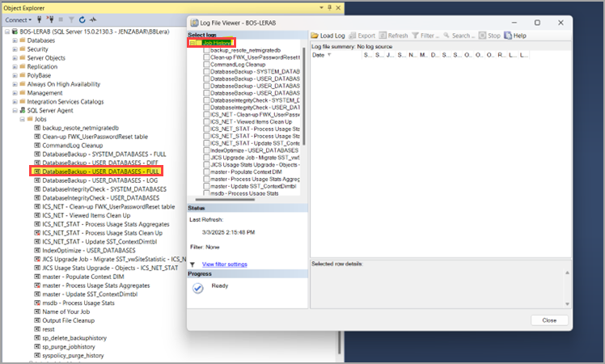Screen dimensions: 605x364
Task: Select the CommandLog Cleanup job icon
Action: pos(37,146)
